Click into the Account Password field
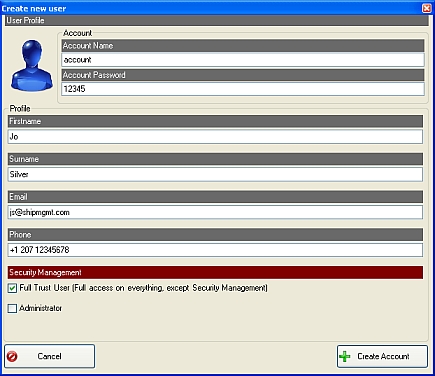This screenshot has height=376, width=435. 243,89
